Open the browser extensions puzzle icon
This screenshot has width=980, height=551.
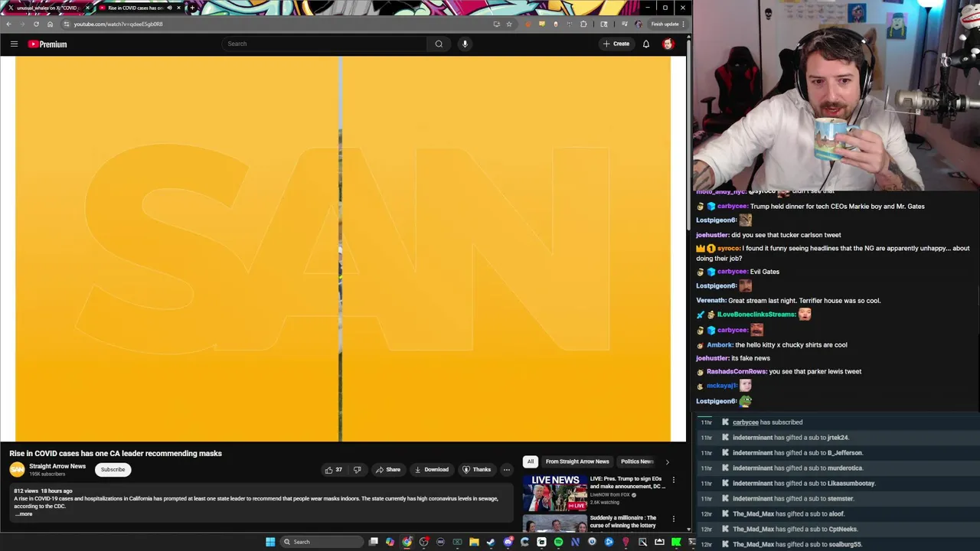[x=584, y=24]
